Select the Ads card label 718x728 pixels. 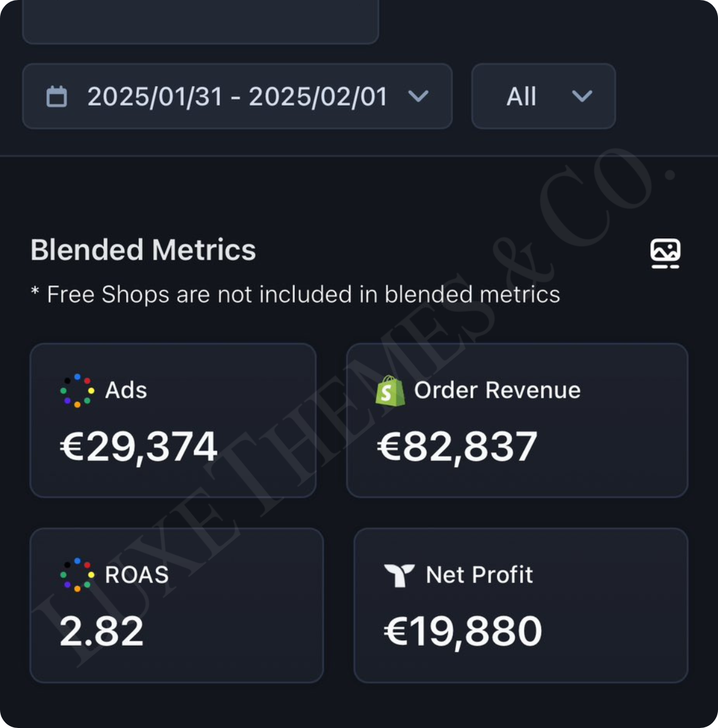(126, 390)
